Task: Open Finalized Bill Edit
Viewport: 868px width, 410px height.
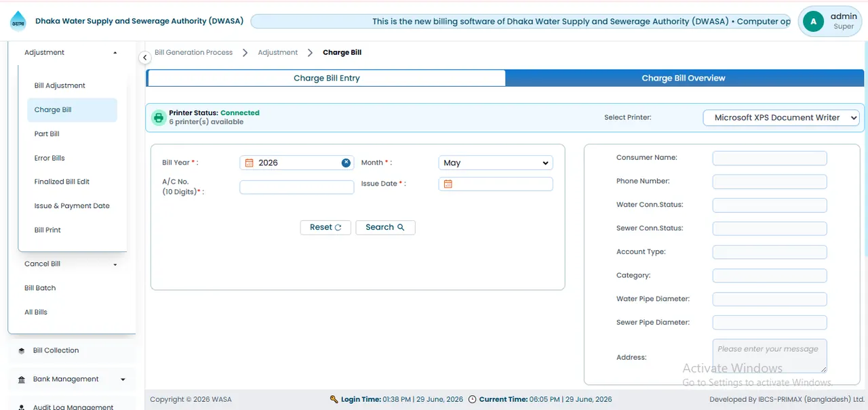Action: 62,182
